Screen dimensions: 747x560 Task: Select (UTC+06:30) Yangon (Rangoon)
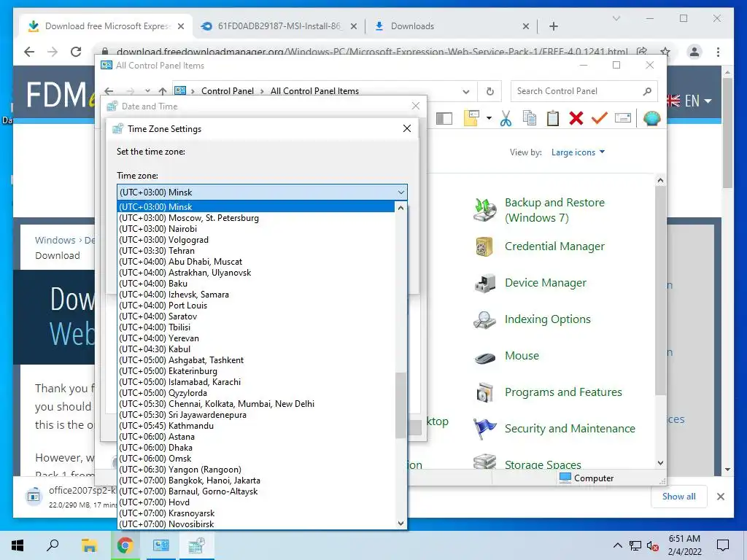pyautogui.click(x=256, y=470)
